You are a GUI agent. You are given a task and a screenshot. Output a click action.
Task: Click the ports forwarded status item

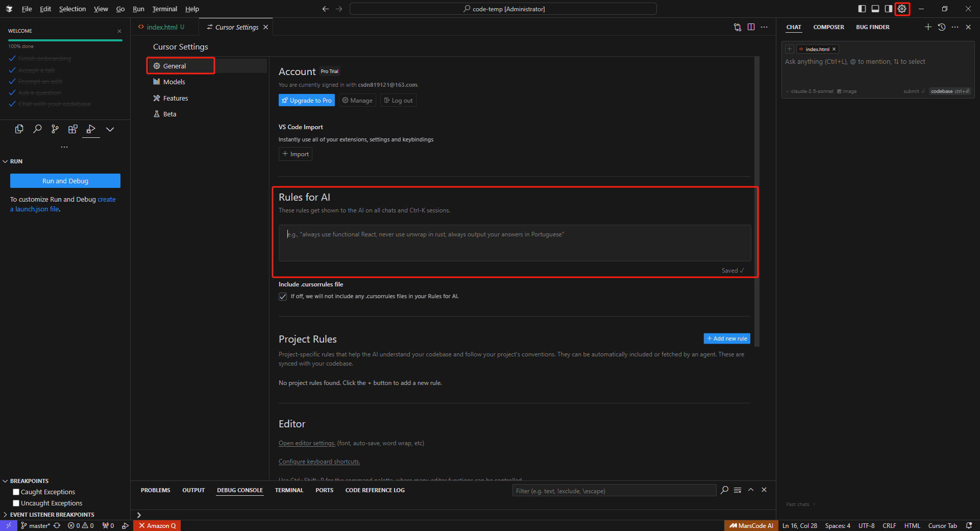pos(108,525)
